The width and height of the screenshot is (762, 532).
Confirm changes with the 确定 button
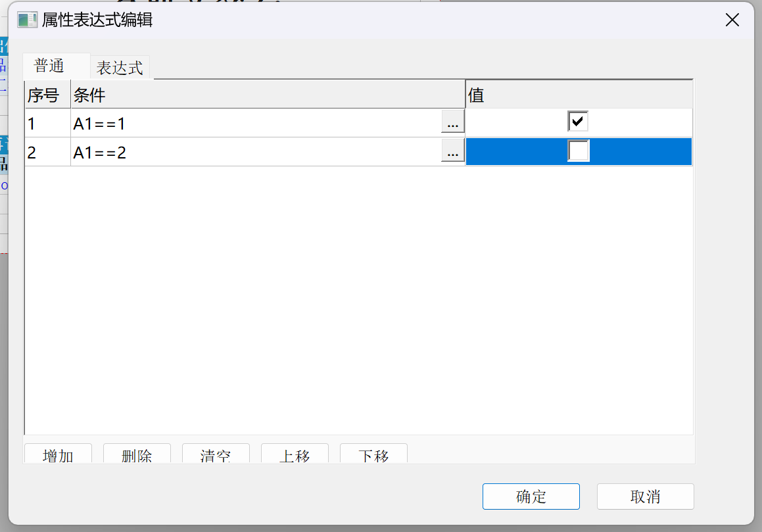pos(531,496)
